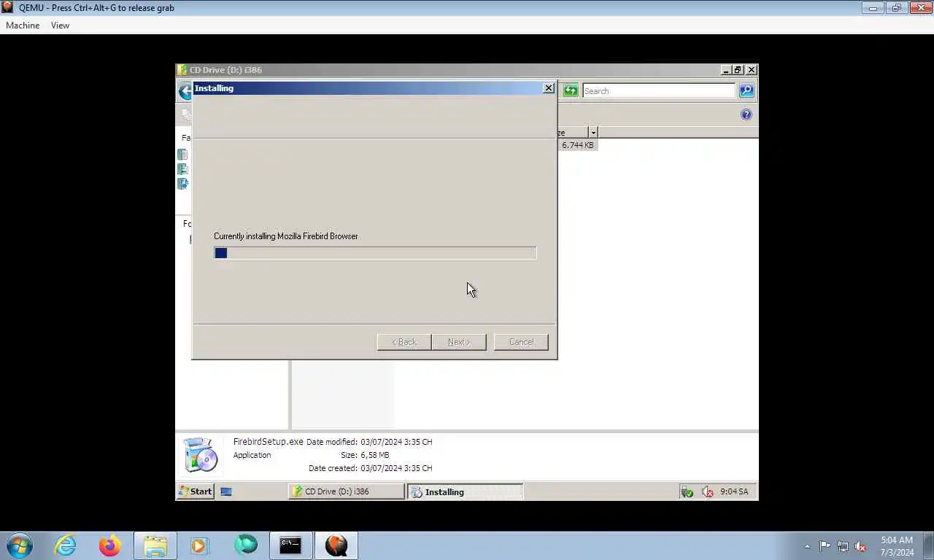Click the Size 6,58 MB value
This screenshot has height=560, width=934.
tap(375, 455)
